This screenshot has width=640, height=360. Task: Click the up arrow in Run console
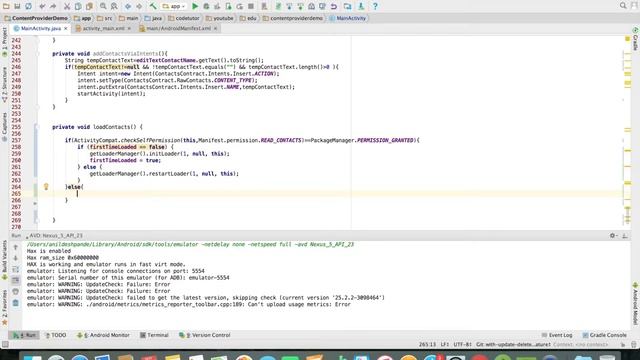point(16,247)
